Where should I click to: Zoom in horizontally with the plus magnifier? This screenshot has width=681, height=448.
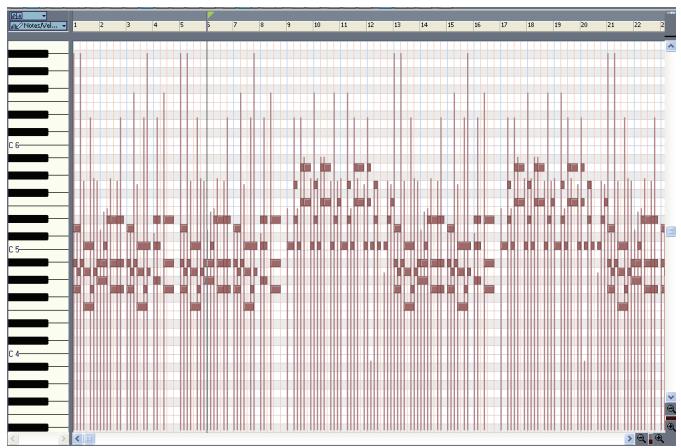coord(660,438)
